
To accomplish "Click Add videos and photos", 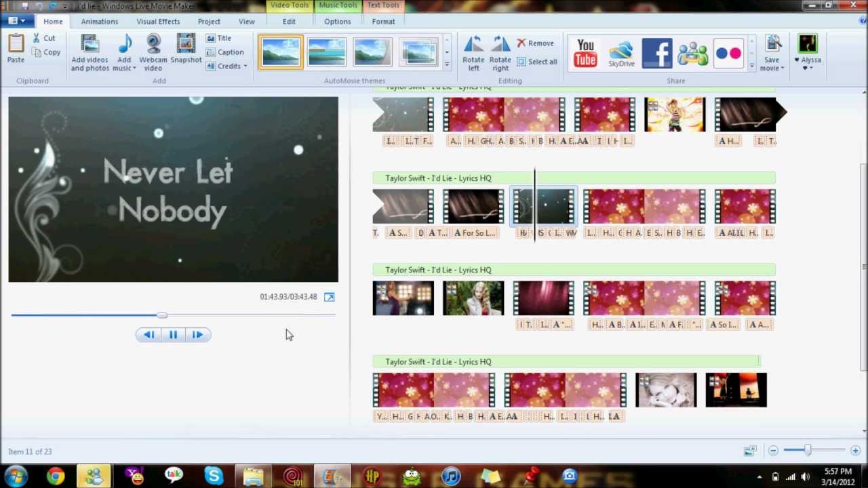I will pyautogui.click(x=90, y=54).
